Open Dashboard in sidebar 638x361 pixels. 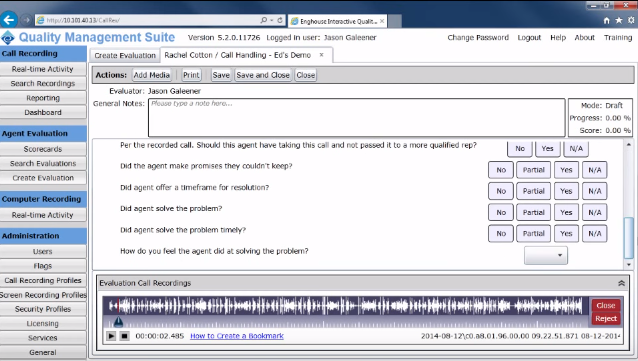coord(43,112)
